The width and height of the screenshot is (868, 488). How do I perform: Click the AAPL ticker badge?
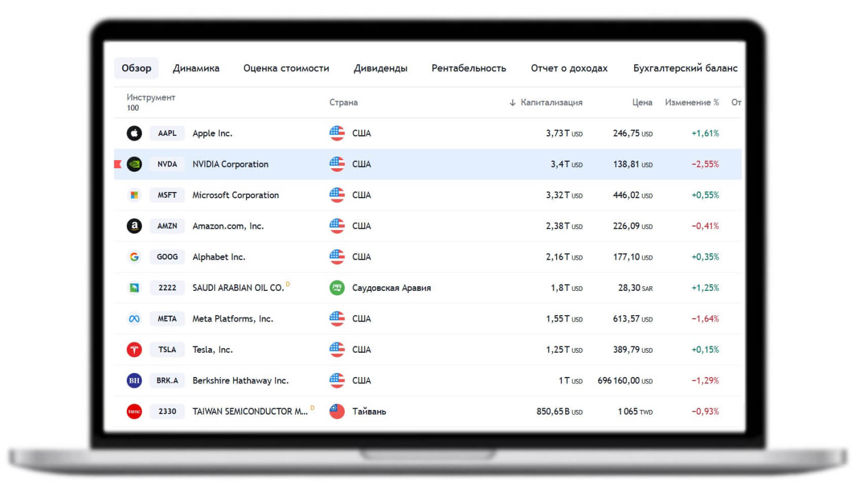point(167,134)
